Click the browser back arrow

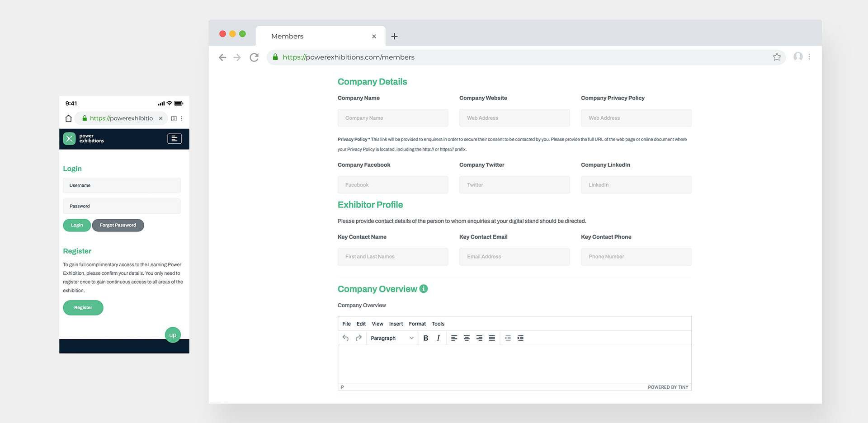pos(222,57)
